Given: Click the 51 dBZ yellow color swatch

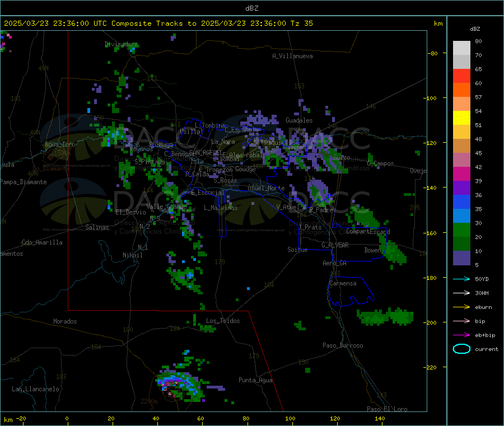Looking at the screenshot, I should pos(461,118).
